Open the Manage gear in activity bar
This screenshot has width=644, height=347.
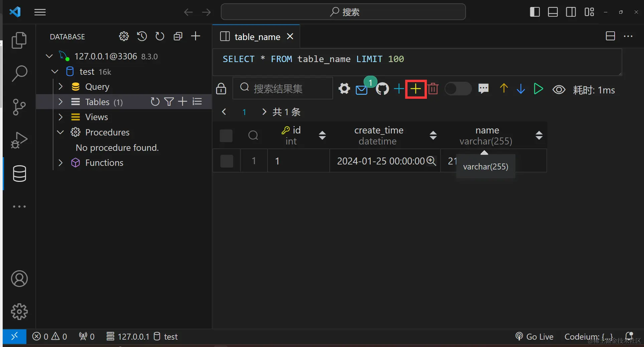[19, 312]
